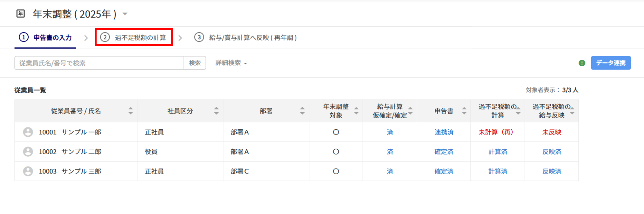Sort by 社員区分 column arrows
Image resolution: width=644 pixels, height=214 pixels.
coord(216,111)
